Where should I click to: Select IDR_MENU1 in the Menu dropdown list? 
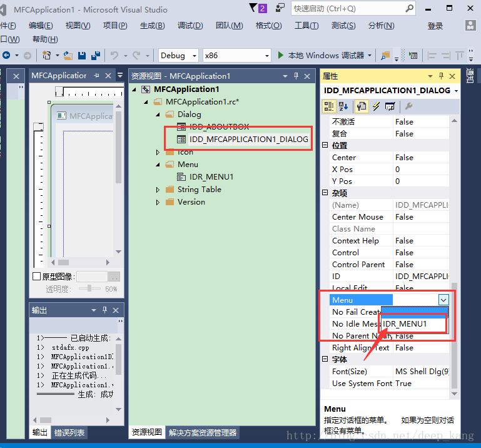(415, 324)
